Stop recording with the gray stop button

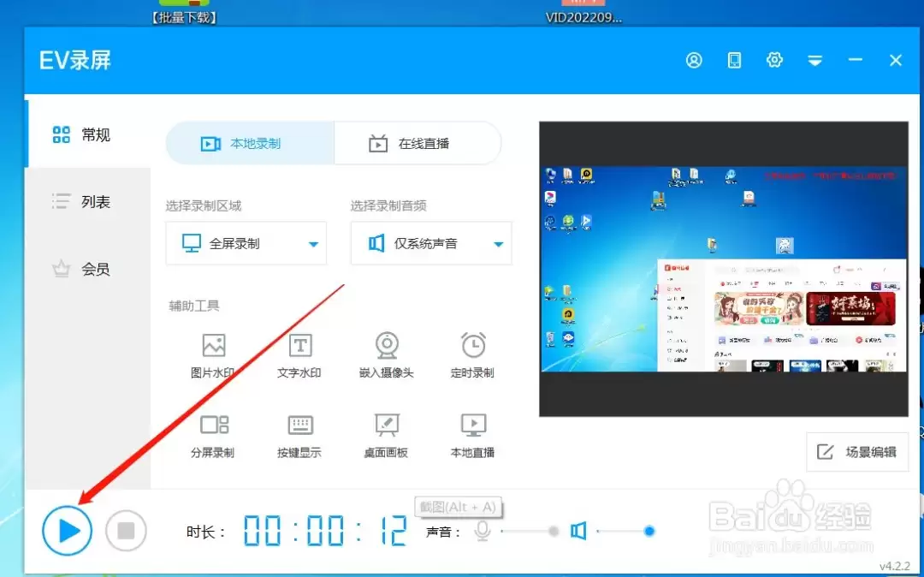[x=126, y=531]
